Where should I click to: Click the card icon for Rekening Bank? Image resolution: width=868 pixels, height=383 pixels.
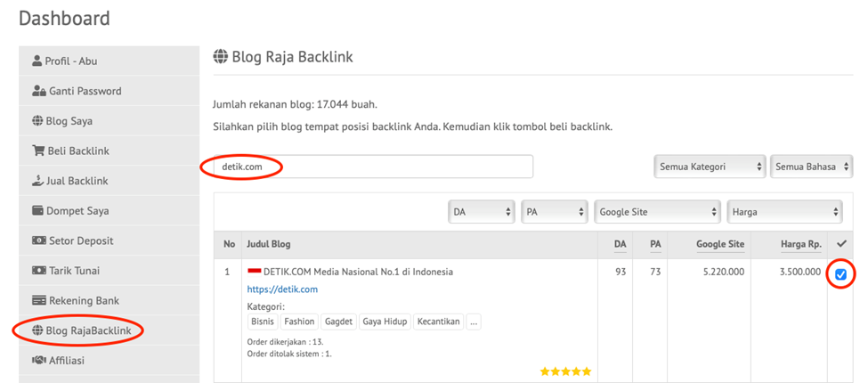(38, 301)
